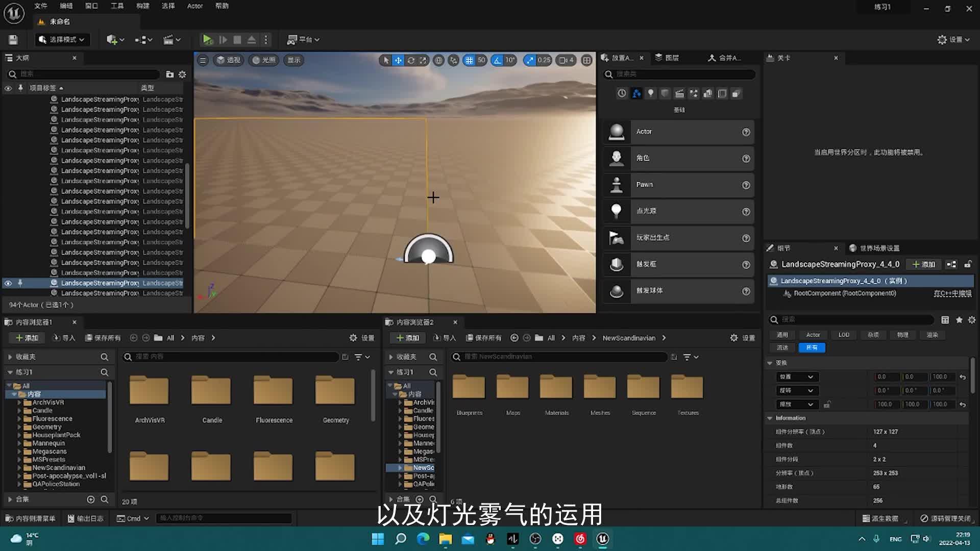Select the rotate tool in viewport
Screen dimensions: 980x551
point(411,60)
